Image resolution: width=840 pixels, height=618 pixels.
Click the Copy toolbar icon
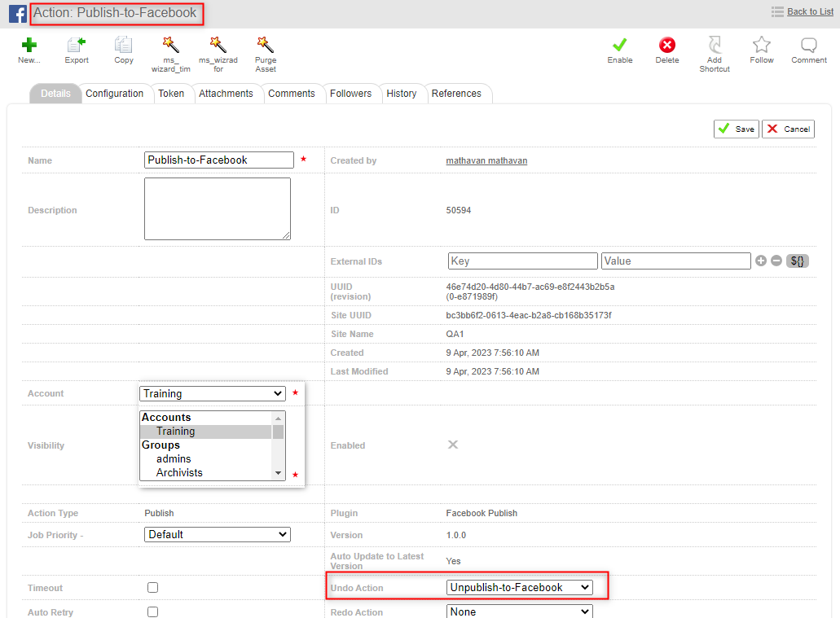coord(124,45)
